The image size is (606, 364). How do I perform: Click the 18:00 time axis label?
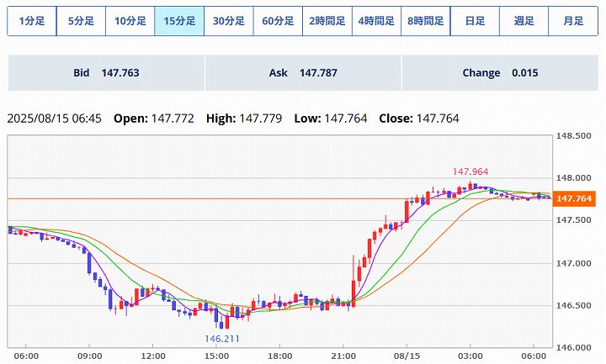click(279, 356)
